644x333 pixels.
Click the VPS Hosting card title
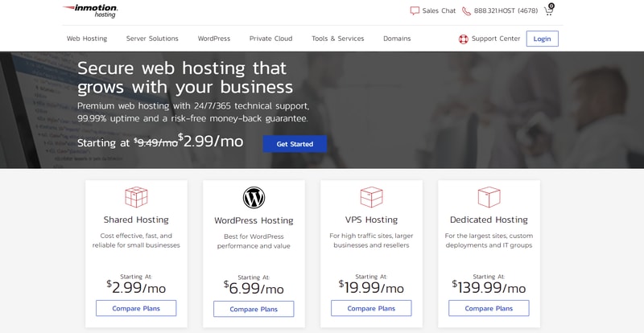point(371,220)
